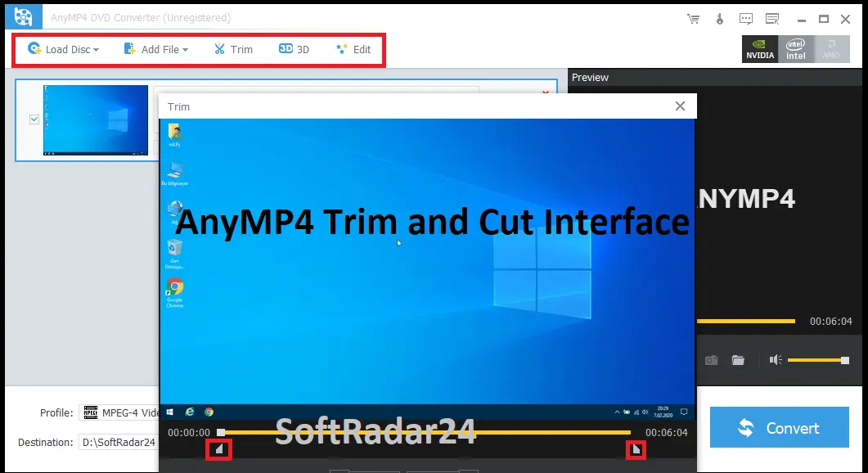Uncheck the video item checkbox
Screen dimensions: 868x473
pyautogui.click(x=34, y=119)
